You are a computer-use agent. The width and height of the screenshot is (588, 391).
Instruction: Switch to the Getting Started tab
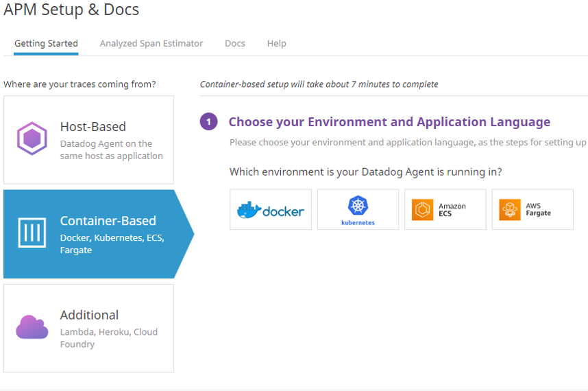[46, 43]
